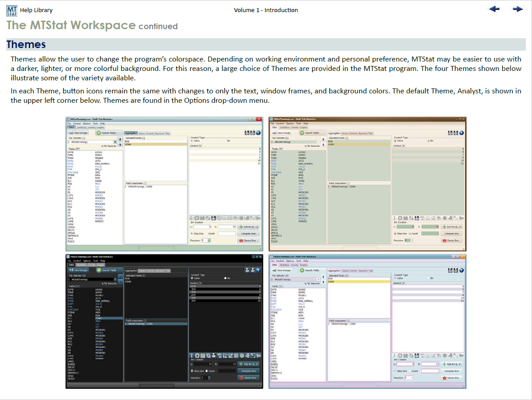Image resolution: width=532 pixels, height=400 pixels.
Task: Switch to Series Control tab in brown-framed theme
Action: click(349, 133)
